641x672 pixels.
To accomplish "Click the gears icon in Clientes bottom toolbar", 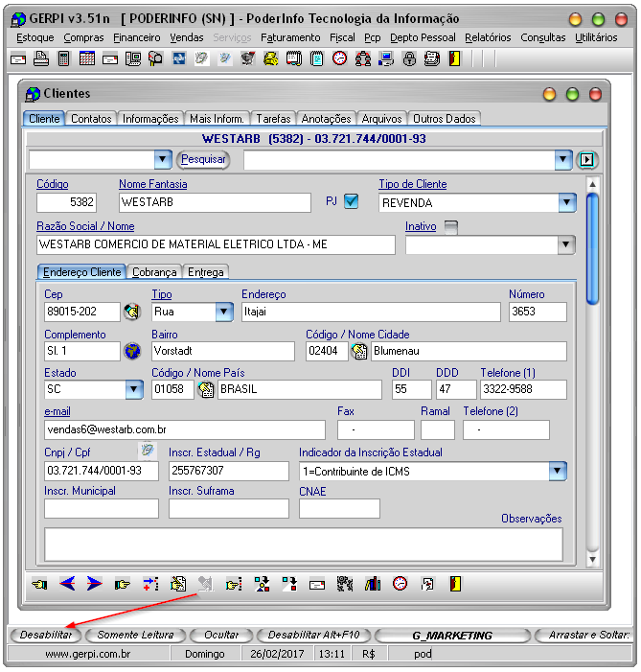I will click(345, 584).
